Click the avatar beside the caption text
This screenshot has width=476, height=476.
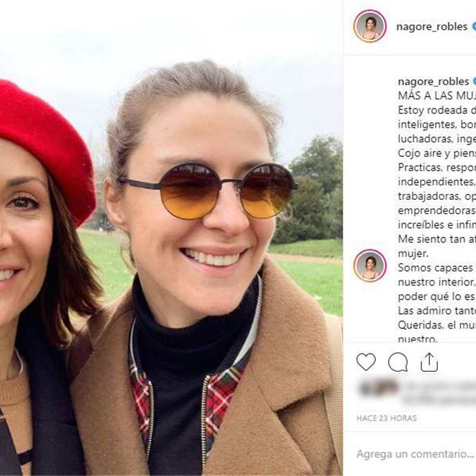370,265
